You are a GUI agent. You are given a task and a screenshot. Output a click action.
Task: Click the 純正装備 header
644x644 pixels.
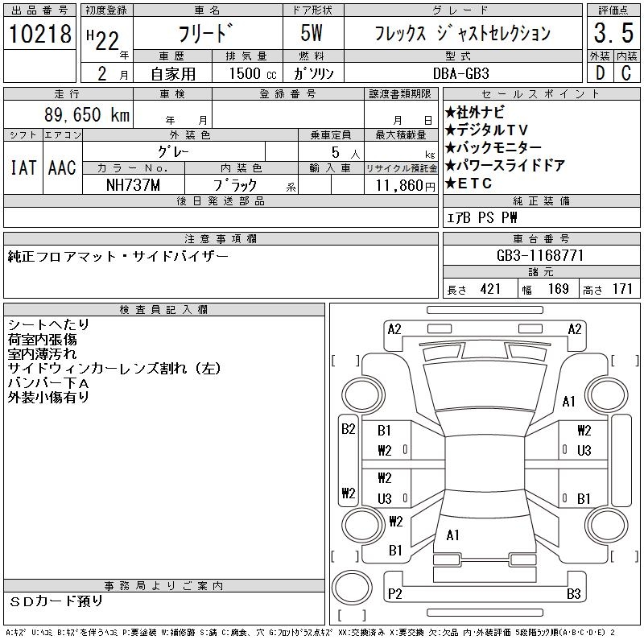click(541, 201)
